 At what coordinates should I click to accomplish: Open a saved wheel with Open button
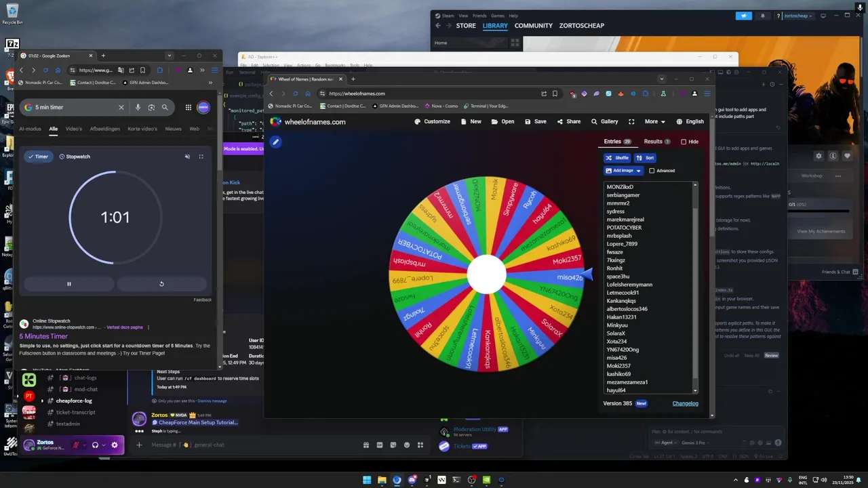pyautogui.click(x=503, y=121)
